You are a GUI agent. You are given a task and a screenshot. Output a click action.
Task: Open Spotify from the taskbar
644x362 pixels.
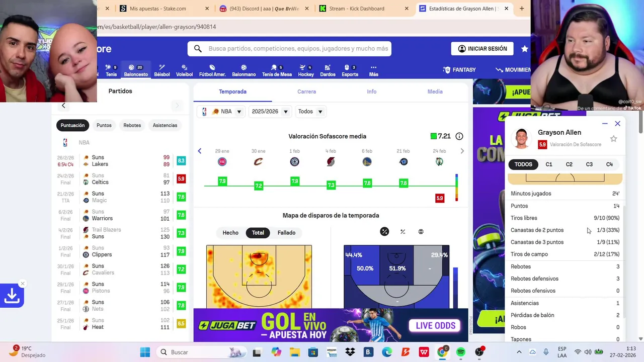click(460, 352)
